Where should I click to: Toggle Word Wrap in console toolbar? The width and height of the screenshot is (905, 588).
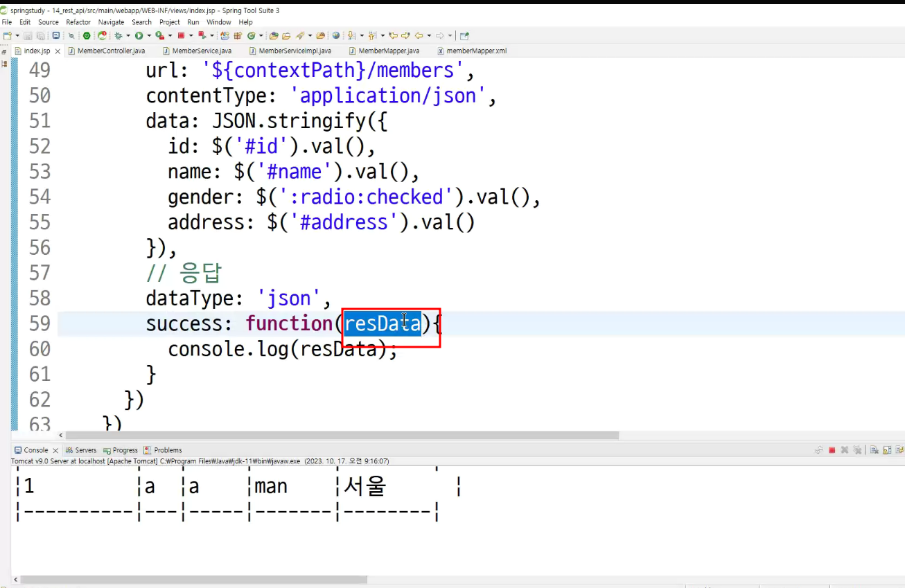tap(899, 450)
